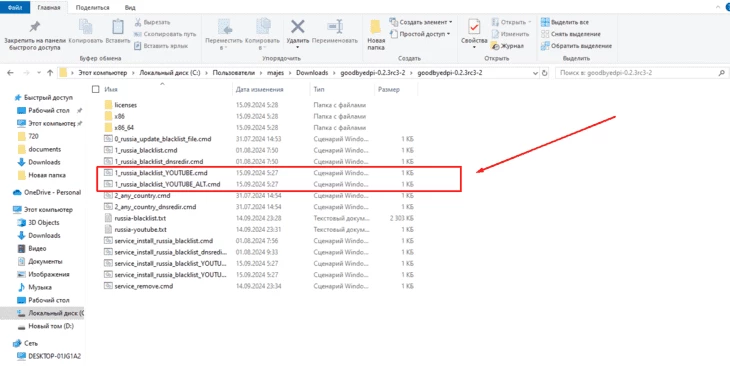Open the Создать элемент dropdown

click(420, 22)
